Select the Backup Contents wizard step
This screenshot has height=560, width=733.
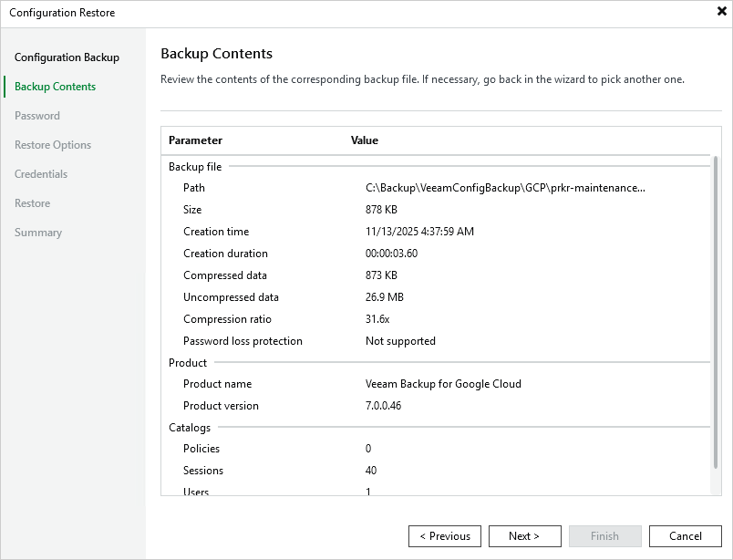[x=56, y=87]
